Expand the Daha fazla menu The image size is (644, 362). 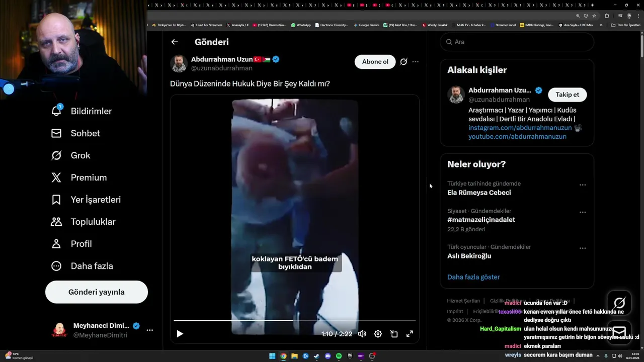pos(82,266)
